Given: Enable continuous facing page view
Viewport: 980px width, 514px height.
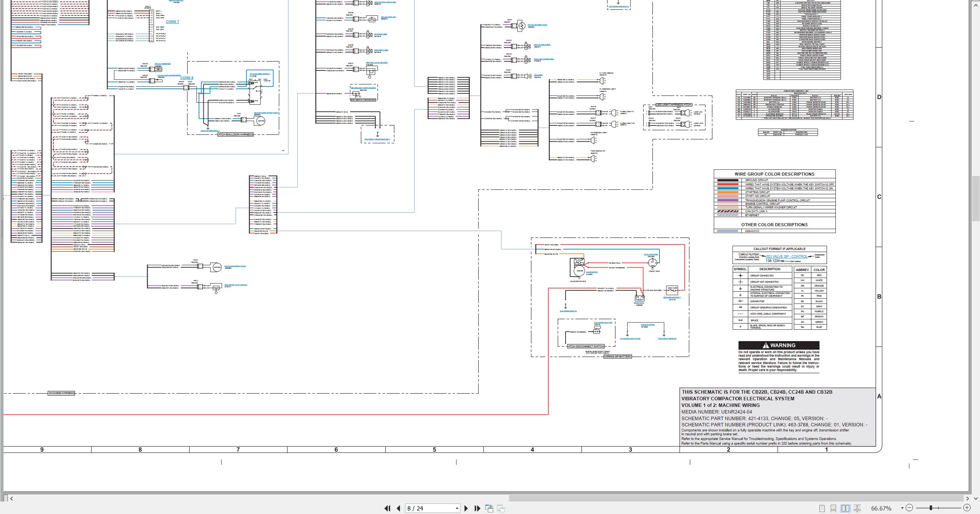Looking at the screenshot, I should pos(857,508).
